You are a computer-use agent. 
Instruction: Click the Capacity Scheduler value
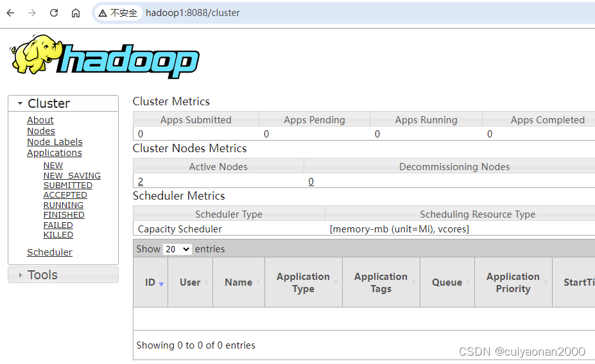(180, 229)
